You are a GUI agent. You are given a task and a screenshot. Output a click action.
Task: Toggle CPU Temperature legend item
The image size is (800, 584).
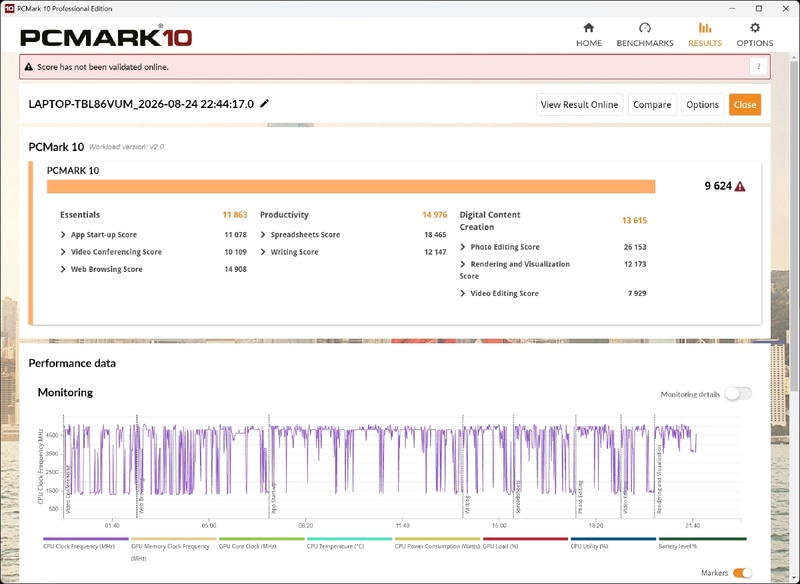349,539
